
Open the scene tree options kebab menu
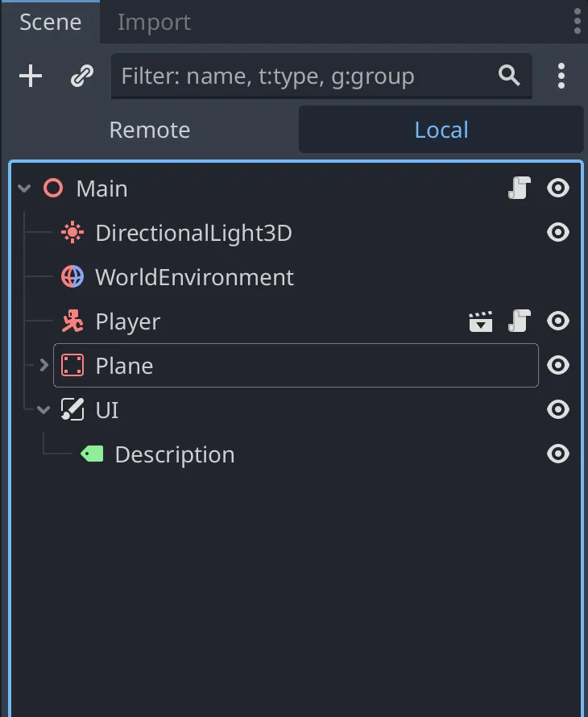coord(561,77)
